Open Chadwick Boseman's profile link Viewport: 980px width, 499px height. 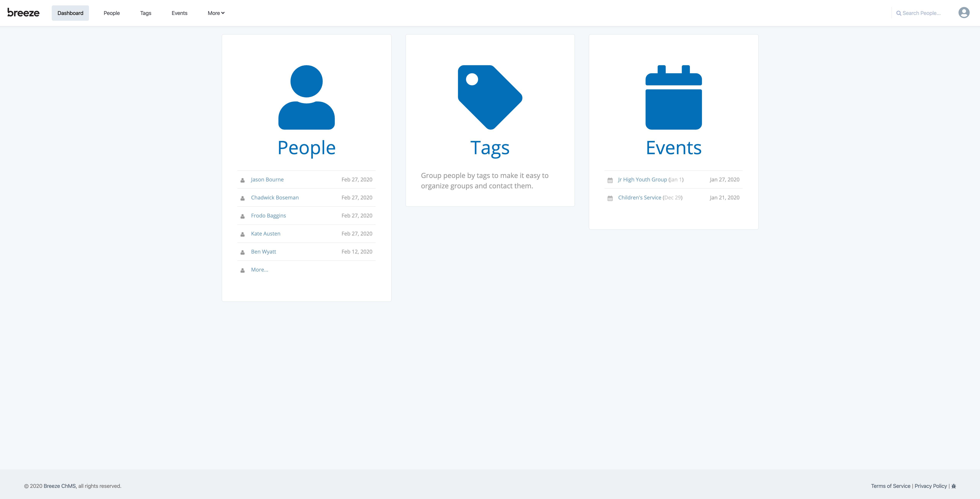tap(275, 198)
